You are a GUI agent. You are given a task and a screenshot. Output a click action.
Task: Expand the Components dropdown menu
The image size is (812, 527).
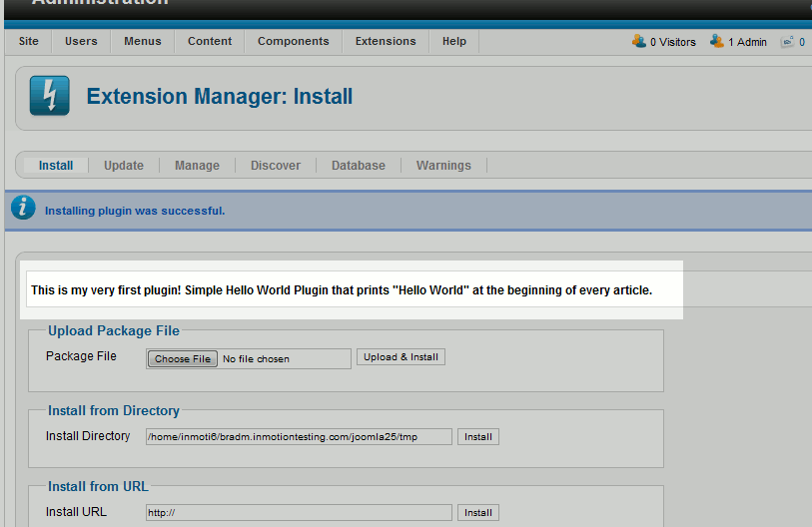tap(293, 41)
